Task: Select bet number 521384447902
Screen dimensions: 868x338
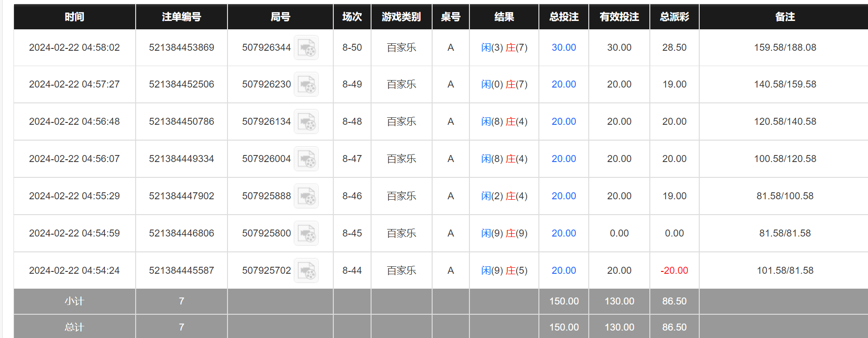Action: [x=181, y=196]
